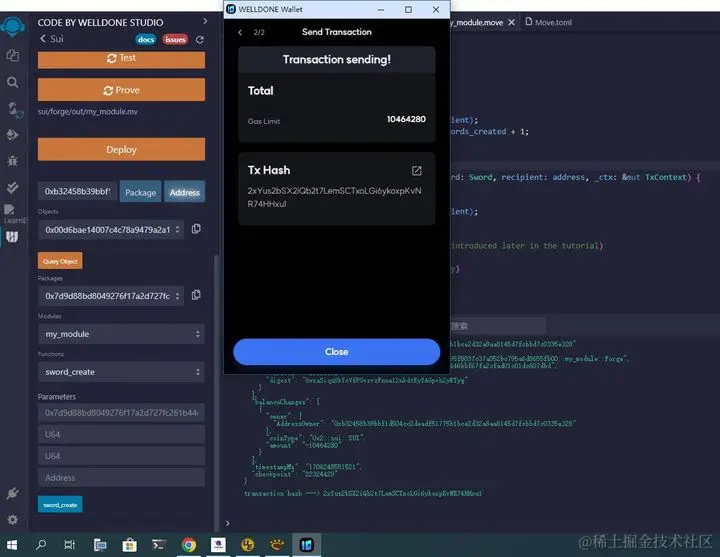Image resolution: width=720 pixels, height=557 pixels.
Task: Select Package lookup button
Action: coord(141,192)
